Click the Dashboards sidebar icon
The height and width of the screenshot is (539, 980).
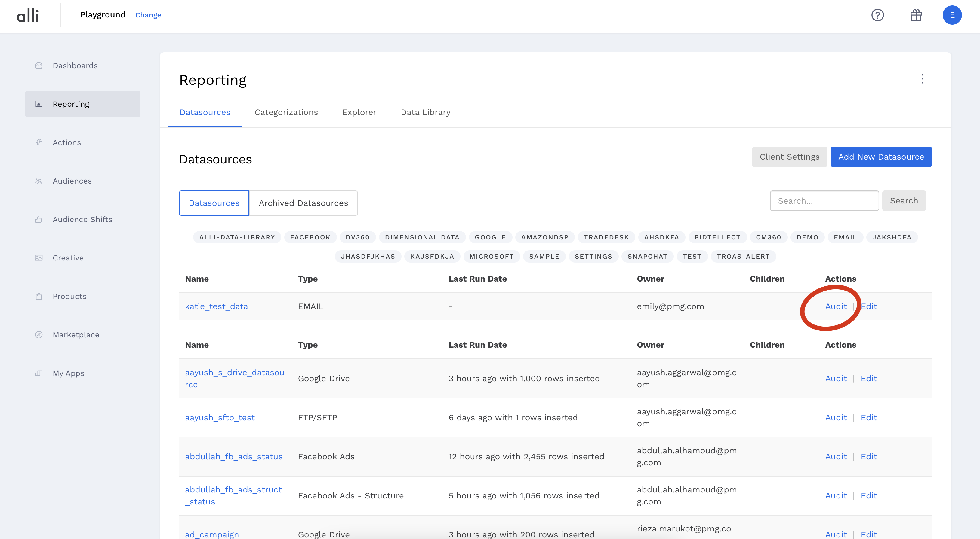click(x=39, y=65)
